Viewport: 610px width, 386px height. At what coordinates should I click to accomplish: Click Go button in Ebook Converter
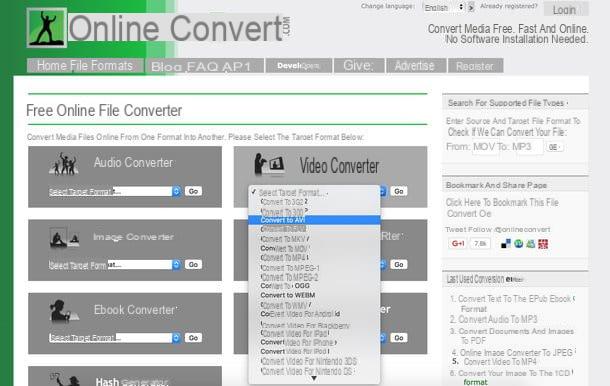pyautogui.click(x=193, y=337)
